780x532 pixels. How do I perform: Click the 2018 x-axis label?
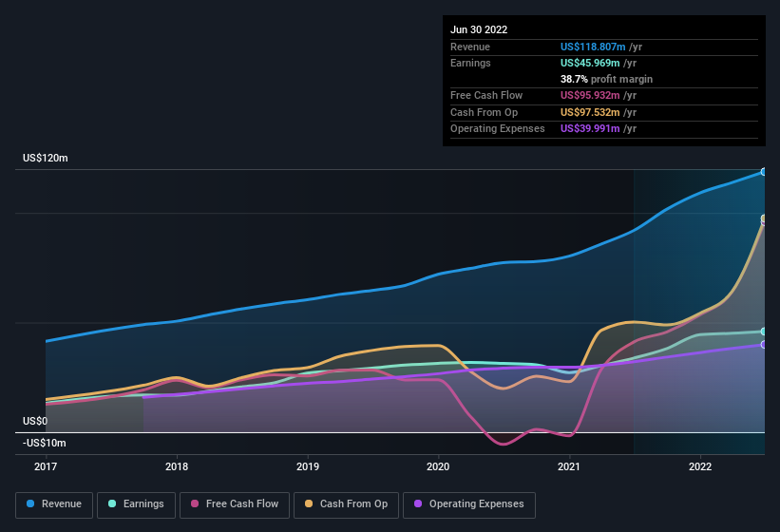click(177, 466)
